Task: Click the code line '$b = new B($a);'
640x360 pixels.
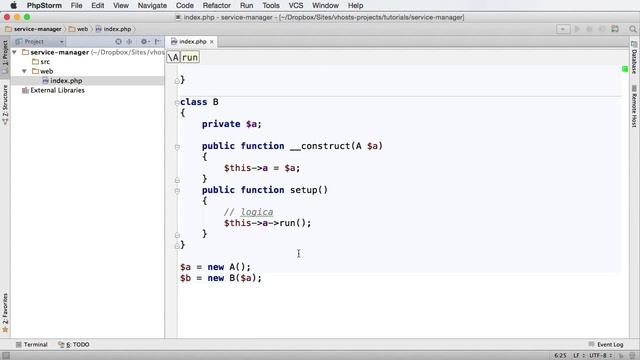Action: (x=221, y=278)
